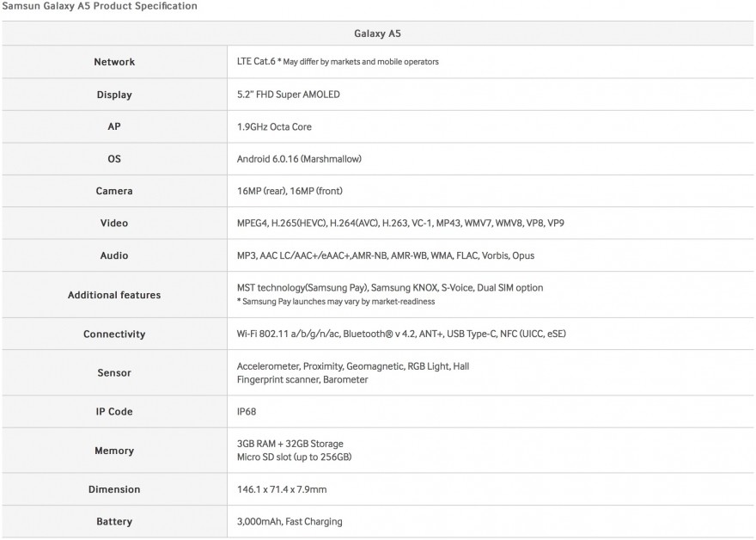Select the IP68 value
The image size is (756, 540).
247,412
